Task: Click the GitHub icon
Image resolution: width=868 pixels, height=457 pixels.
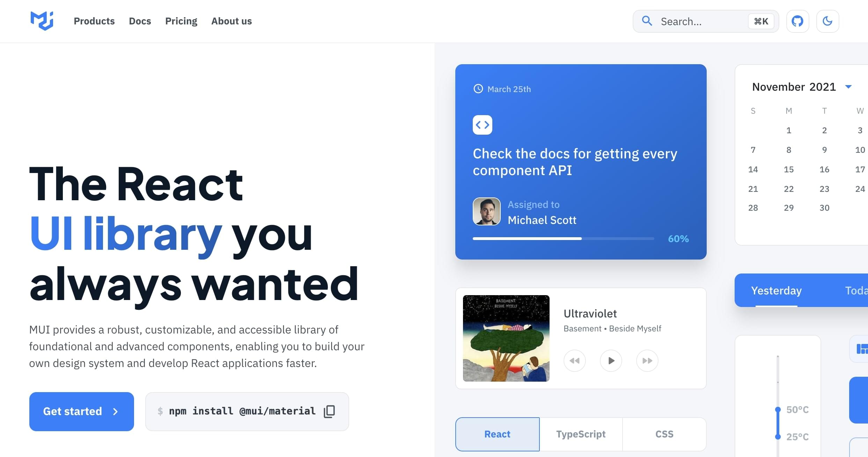Action: (797, 21)
